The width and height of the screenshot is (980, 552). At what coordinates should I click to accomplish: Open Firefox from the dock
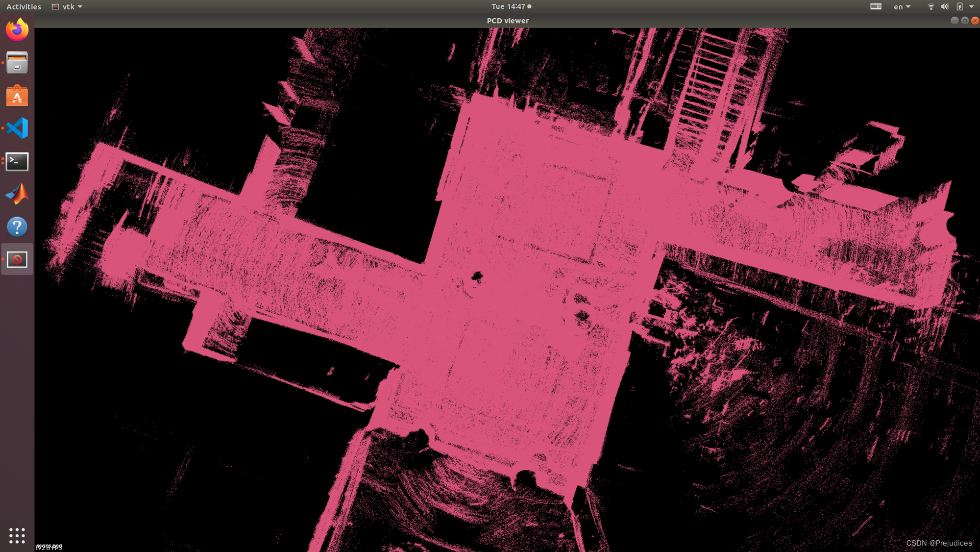[x=17, y=29]
